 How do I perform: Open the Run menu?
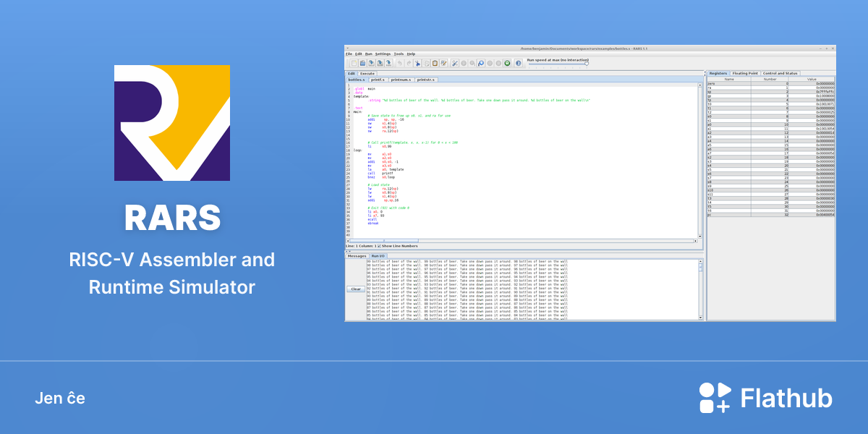click(369, 54)
